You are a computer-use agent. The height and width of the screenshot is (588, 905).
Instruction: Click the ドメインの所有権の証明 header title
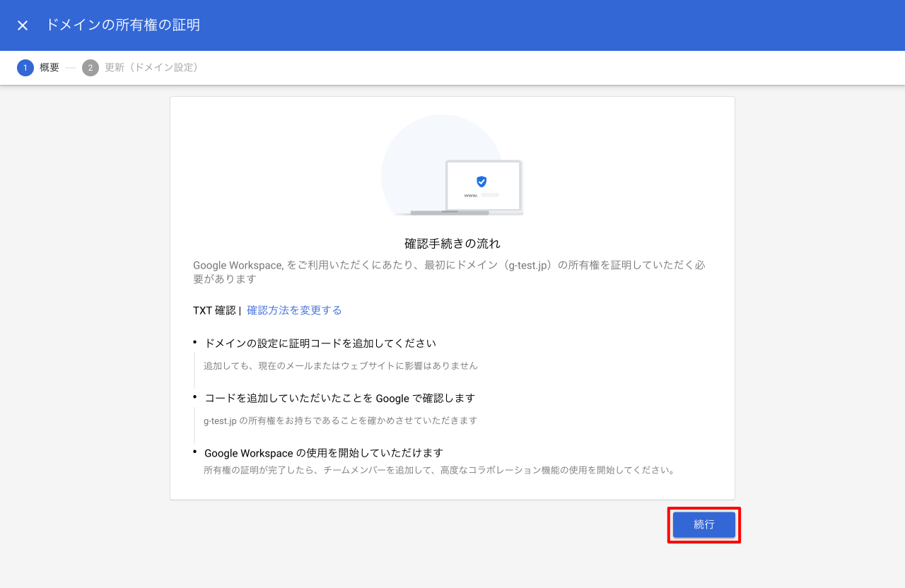[x=123, y=25]
